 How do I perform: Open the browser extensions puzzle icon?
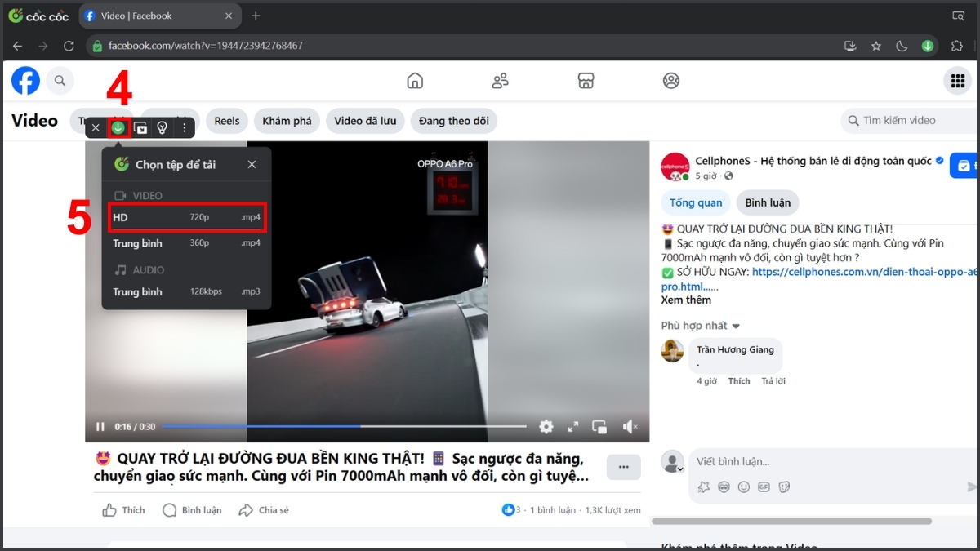click(956, 46)
